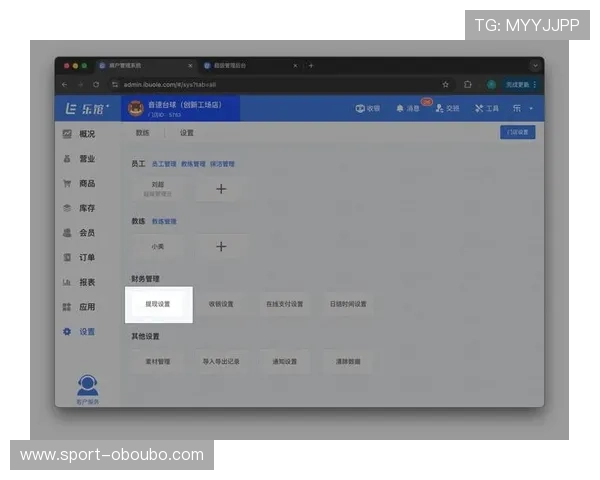
Task: Open 导入导出记录 import export records
Action: point(221,361)
